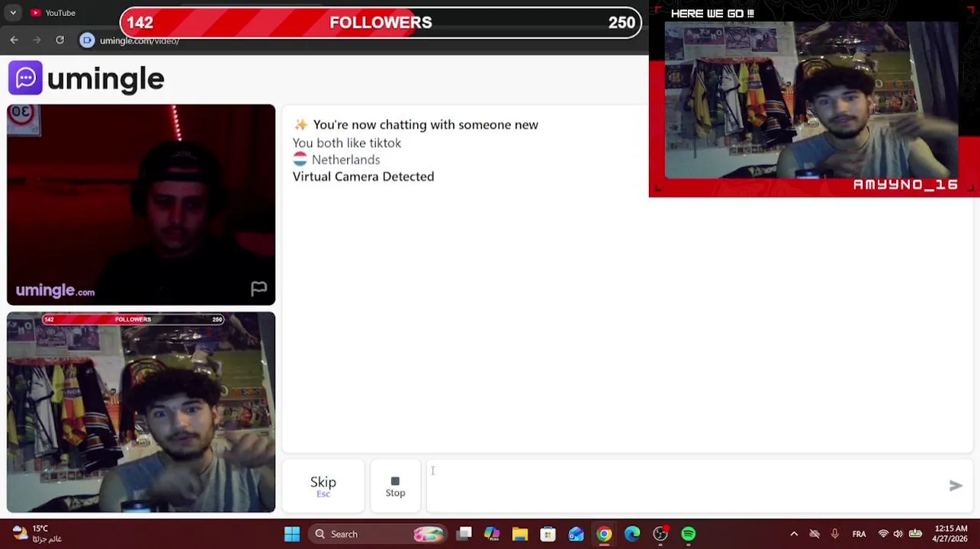
Task: Click the Google Chrome taskbar icon
Action: [604, 535]
